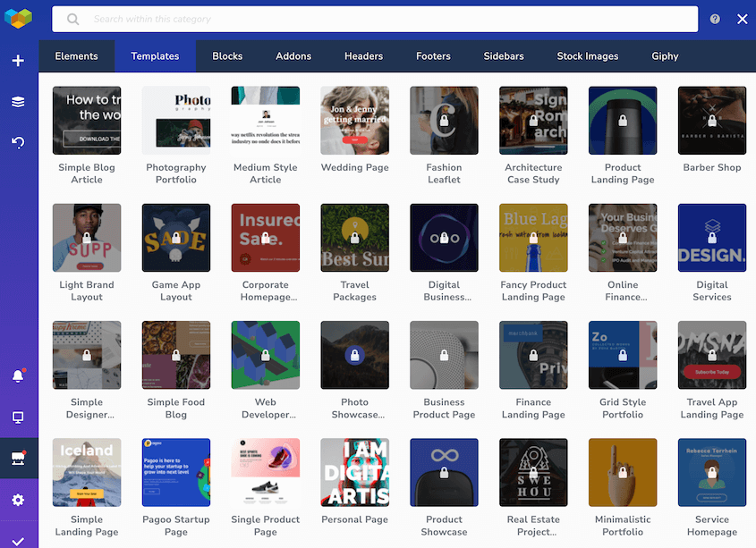Close the Hub panel with X
This screenshot has width=756, height=548.
743,19
